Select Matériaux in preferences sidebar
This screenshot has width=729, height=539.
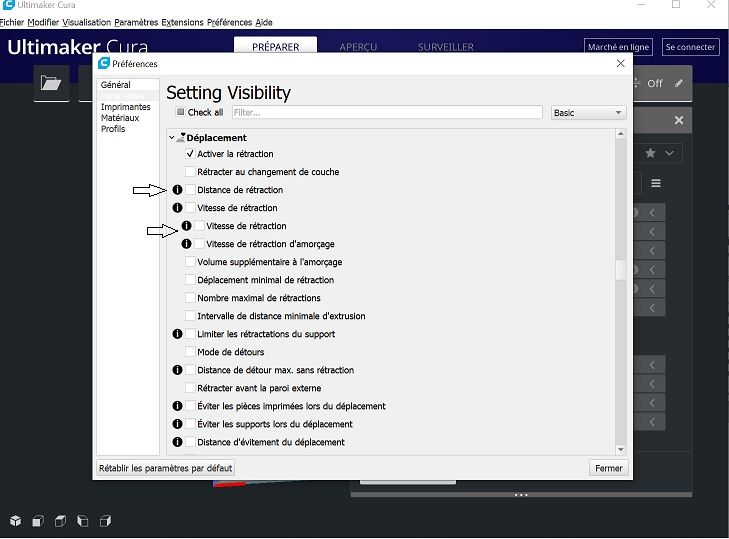coord(120,118)
